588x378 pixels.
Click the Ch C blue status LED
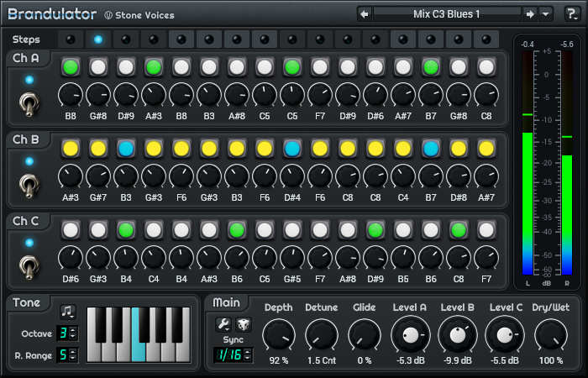29,243
